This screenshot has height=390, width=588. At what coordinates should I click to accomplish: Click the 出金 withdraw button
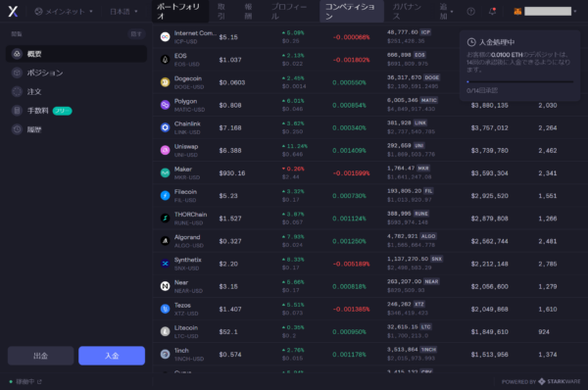40,356
